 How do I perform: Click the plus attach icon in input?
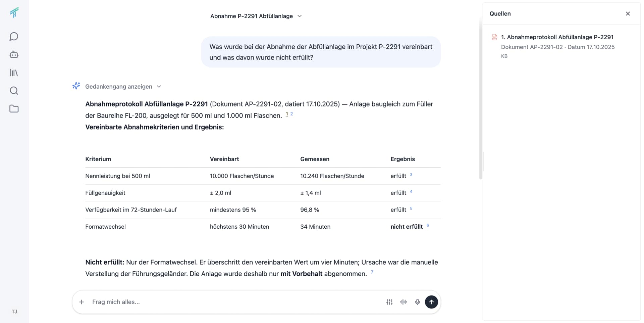coord(82,302)
